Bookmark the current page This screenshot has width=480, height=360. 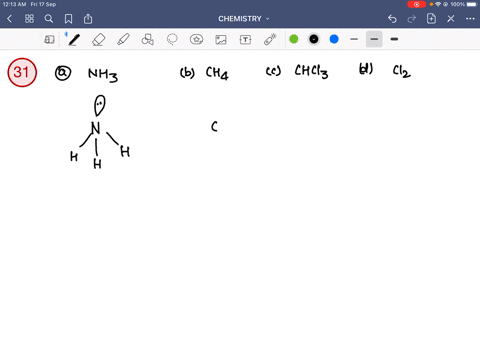pos(68,19)
